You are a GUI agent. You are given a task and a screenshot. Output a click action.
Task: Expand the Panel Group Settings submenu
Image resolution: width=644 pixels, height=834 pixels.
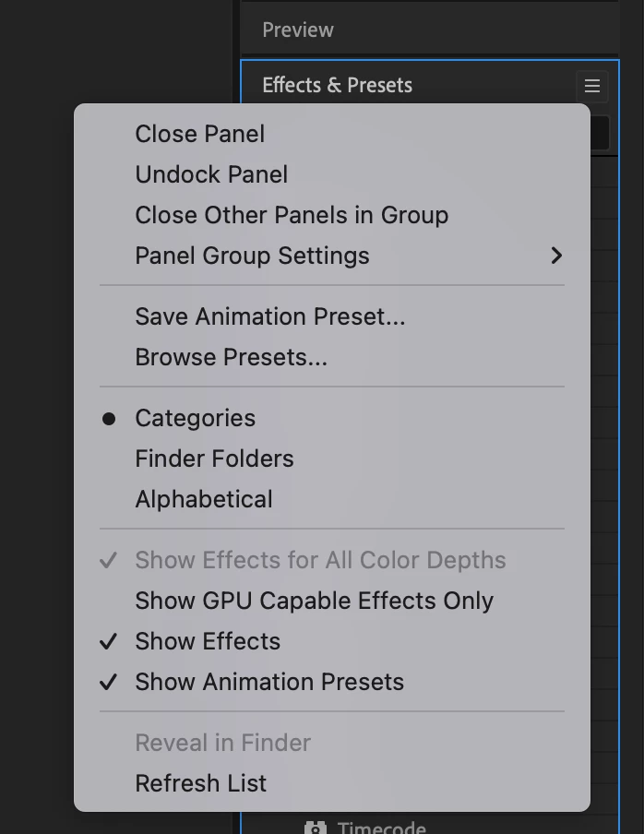[x=252, y=256]
